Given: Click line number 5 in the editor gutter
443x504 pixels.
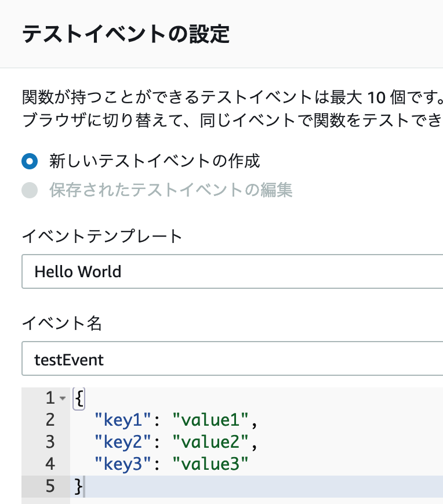Looking at the screenshot, I should coord(49,487).
